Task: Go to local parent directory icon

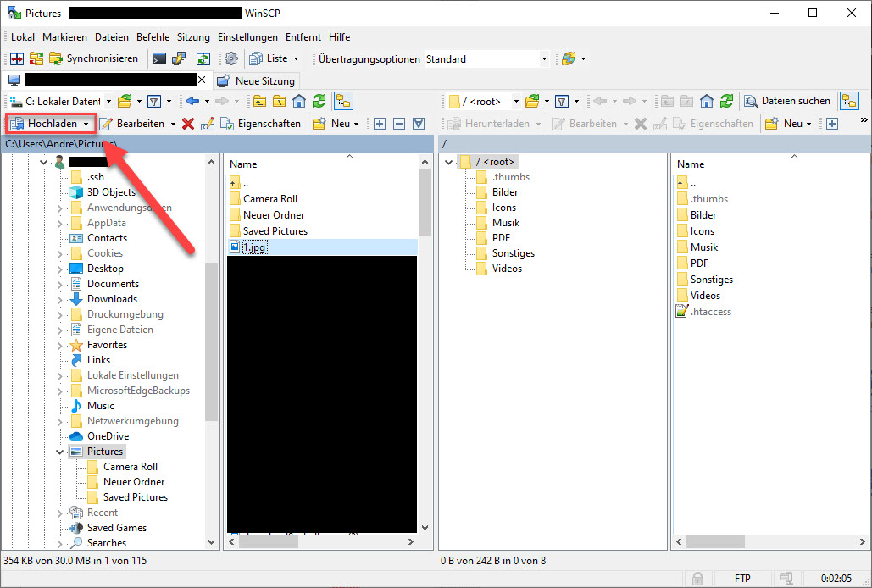Action: (259, 101)
